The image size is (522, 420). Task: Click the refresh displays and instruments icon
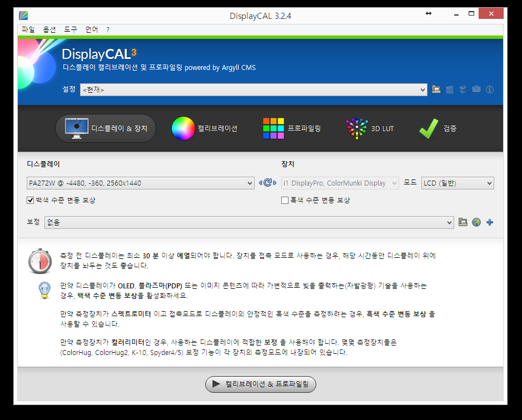(x=267, y=183)
